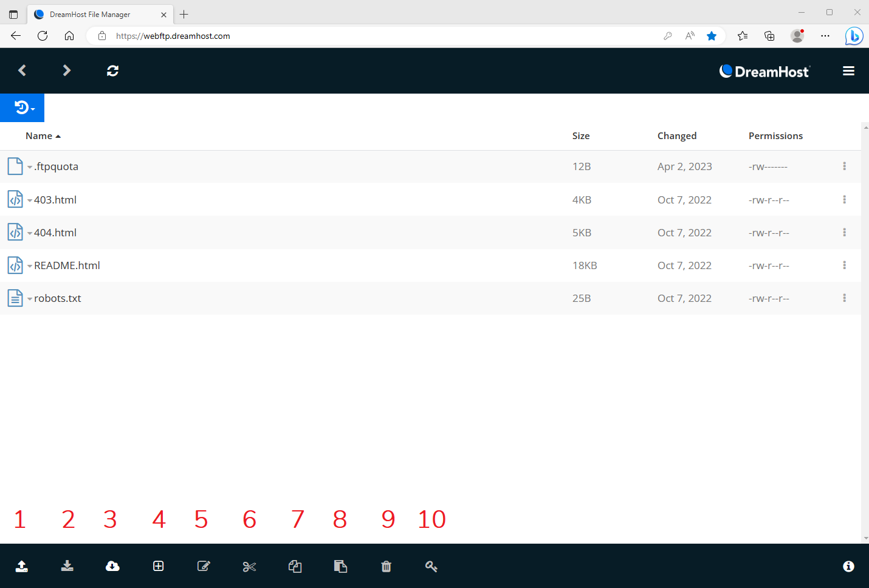Click the key permissions icon

431,566
